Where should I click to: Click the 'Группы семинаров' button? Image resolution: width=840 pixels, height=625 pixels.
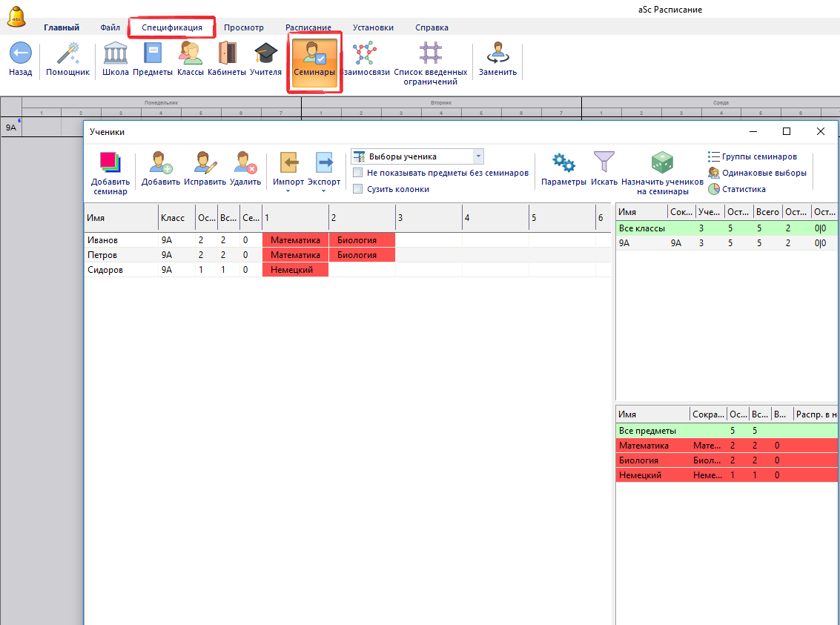point(752,156)
